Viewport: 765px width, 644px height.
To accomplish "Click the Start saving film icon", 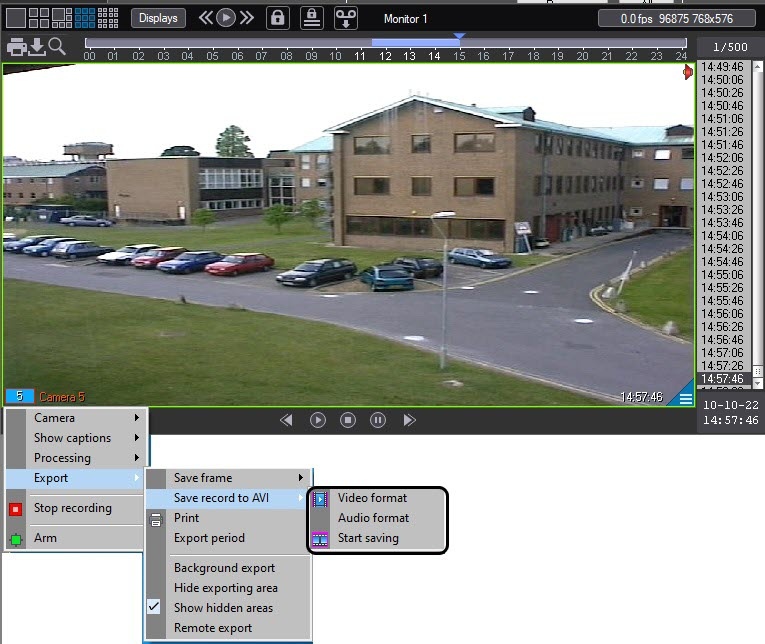I will point(320,538).
